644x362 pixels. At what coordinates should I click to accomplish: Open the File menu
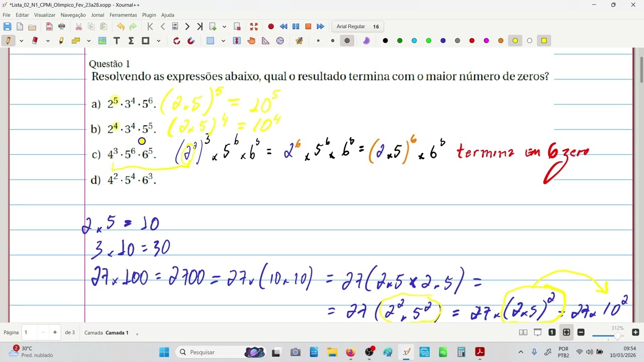(7, 15)
